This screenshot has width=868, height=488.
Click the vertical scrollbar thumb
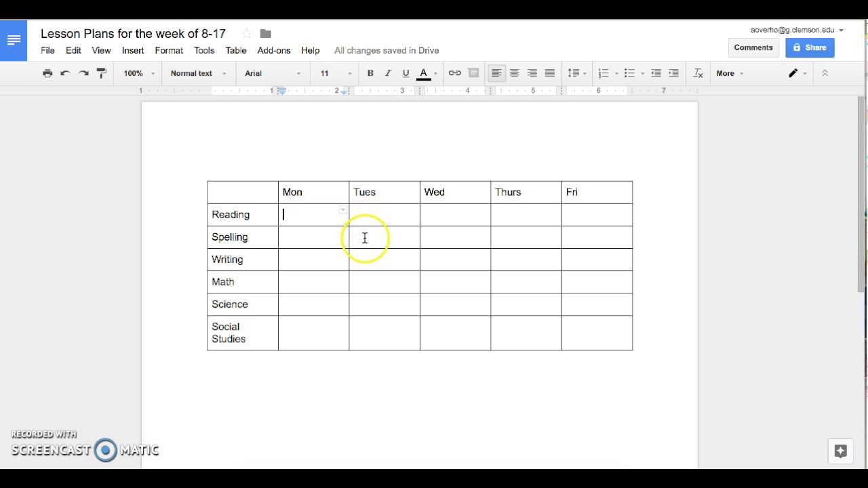click(x=861, y=195)
